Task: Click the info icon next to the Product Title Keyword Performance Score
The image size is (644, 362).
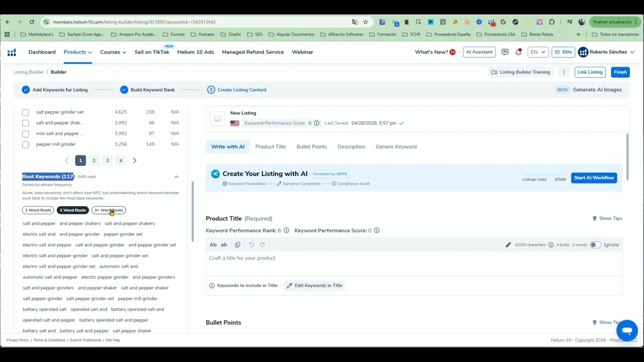Action: point(376,231)
